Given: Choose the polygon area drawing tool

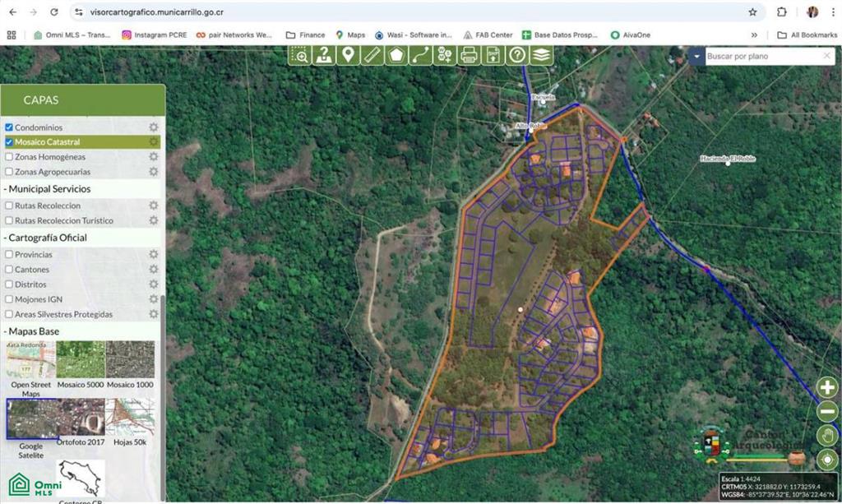Looking at the screenshot, I should click(397, 55).
